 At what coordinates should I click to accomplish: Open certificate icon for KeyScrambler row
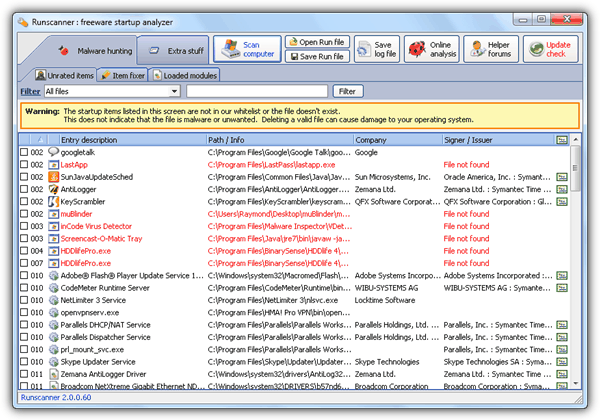pos(562,202)
